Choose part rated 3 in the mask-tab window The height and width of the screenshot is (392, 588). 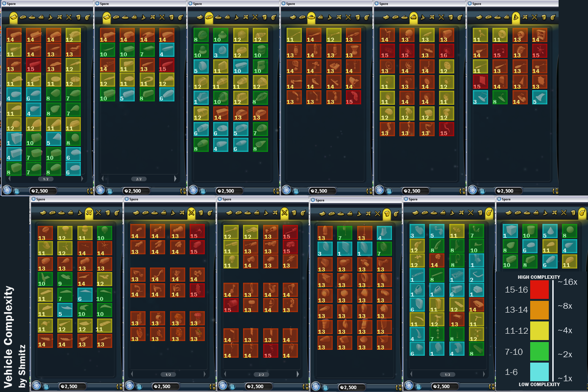pos(325,248)
